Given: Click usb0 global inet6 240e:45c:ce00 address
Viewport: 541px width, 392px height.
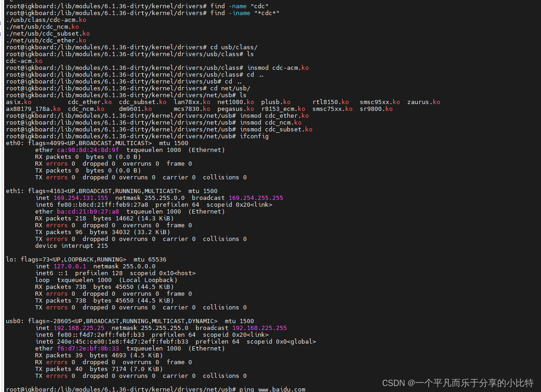Looking at the screenshot, I should [123, 342].
